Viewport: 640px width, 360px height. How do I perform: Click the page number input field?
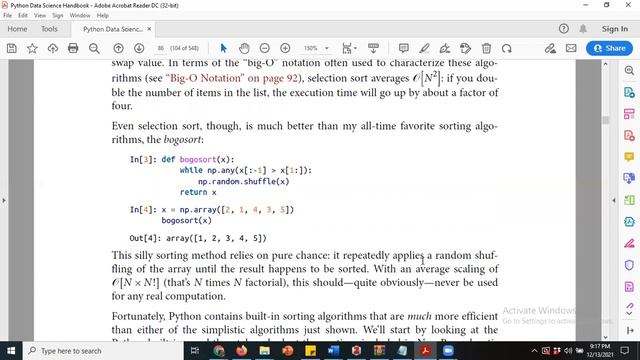pyautogui.click(x=161, y=48)
